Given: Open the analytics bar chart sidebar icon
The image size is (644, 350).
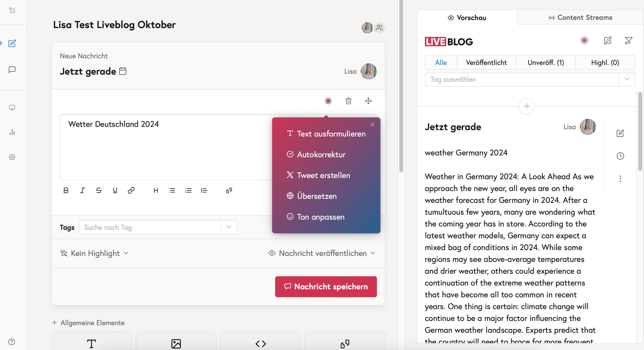Looking at the screenshot, I should (x=12, y=132).
